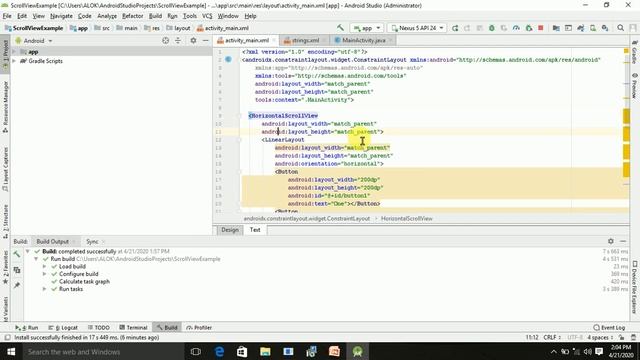Click the Collapse All icon in Project panel
This screenshot has height=360, width=640.
click(x=178, y=41)
